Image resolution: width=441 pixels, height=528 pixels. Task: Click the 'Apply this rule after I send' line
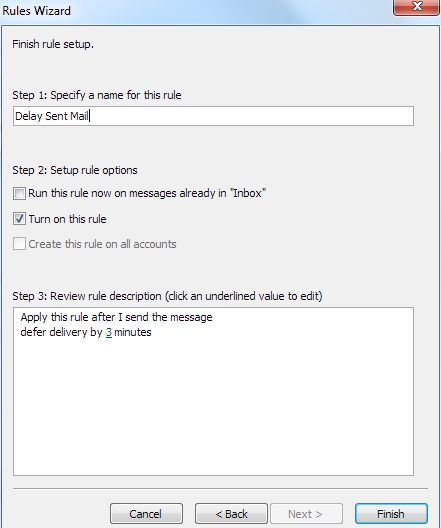(x=116, y=317)
